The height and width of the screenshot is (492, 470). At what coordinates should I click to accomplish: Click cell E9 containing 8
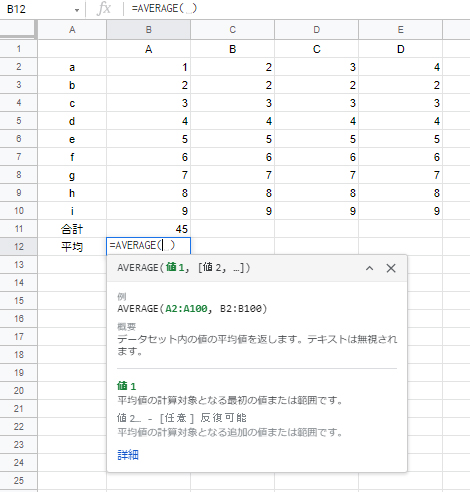point(401,193)
